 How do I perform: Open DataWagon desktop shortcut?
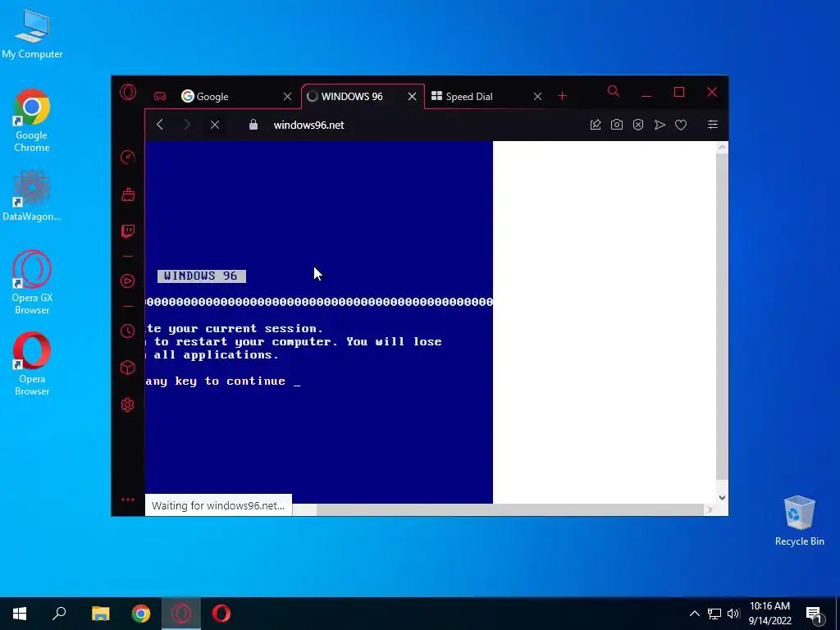(32, 195)
